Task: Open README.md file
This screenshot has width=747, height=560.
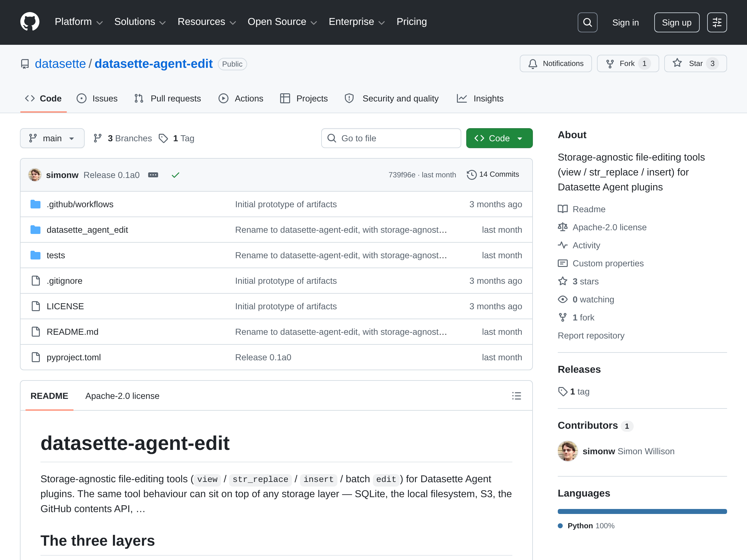Action: [73, 331]
